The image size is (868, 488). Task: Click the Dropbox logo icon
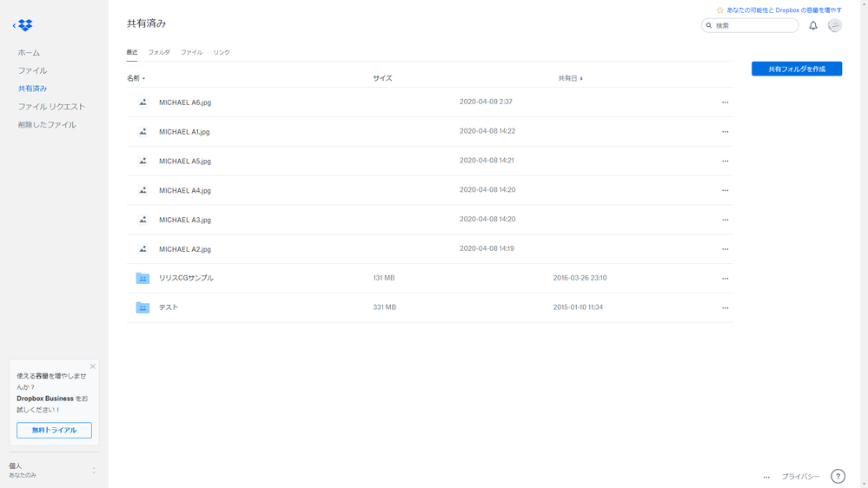click(x=25, y=25)
